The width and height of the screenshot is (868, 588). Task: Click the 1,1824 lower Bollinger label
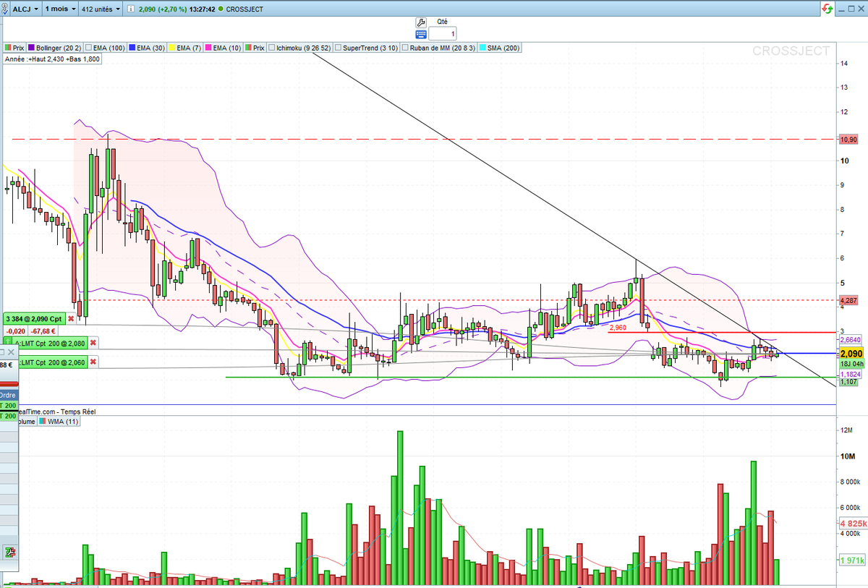[851, 375]
